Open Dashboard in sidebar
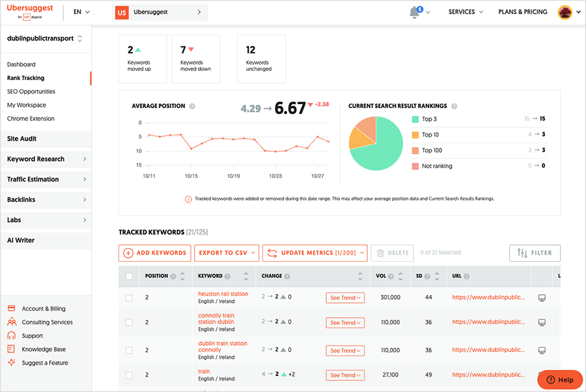 point(21,64)
